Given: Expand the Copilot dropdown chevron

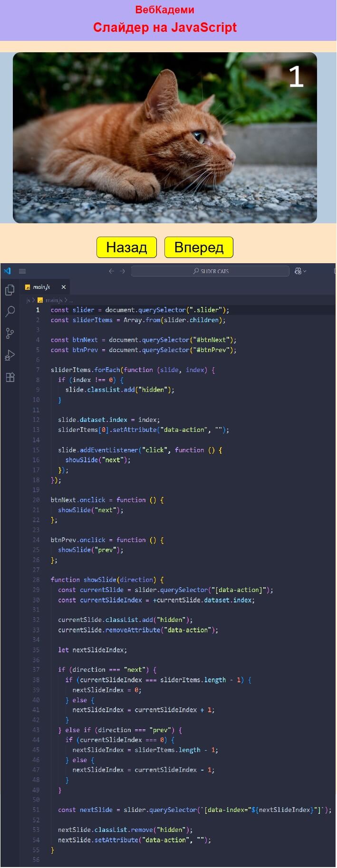Looking at the screenshot, I should pyautogui.click(x=305, y=271).
